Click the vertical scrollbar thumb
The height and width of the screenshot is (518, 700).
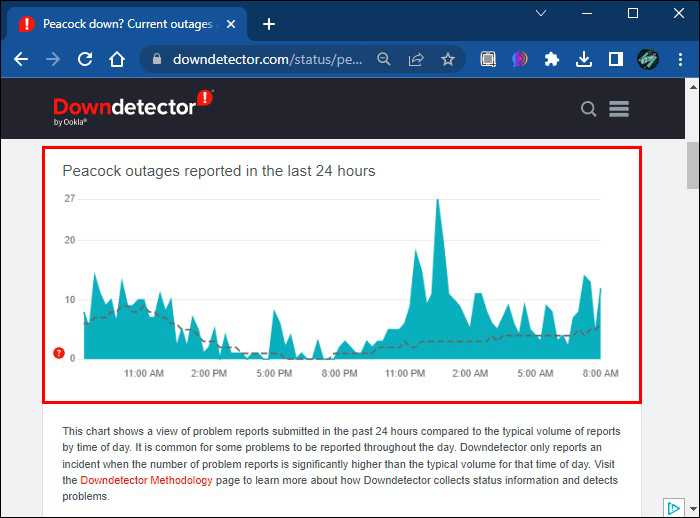(x=693, y=165)
